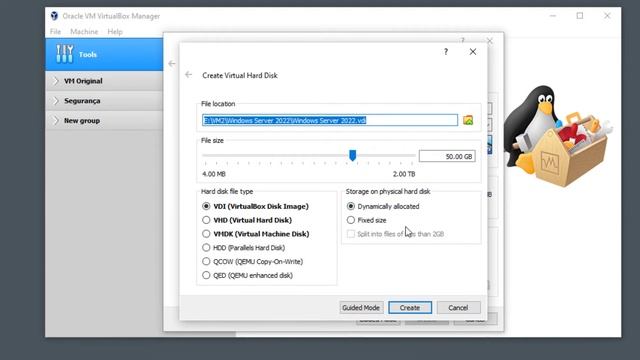Image resolution: width=640 pixels, height=360 pixels.
Task: Close the rear wizard dialog behind
Action: [x=490, y=41]
